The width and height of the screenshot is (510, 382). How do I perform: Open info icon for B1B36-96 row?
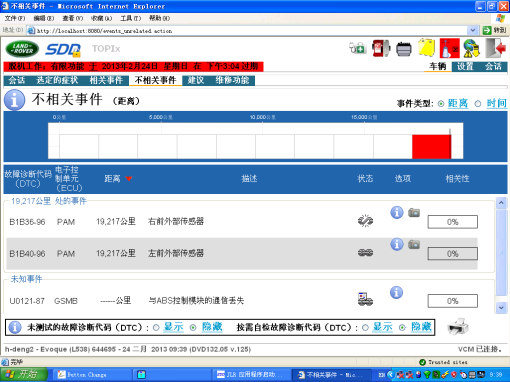click(x=397, y=212)
